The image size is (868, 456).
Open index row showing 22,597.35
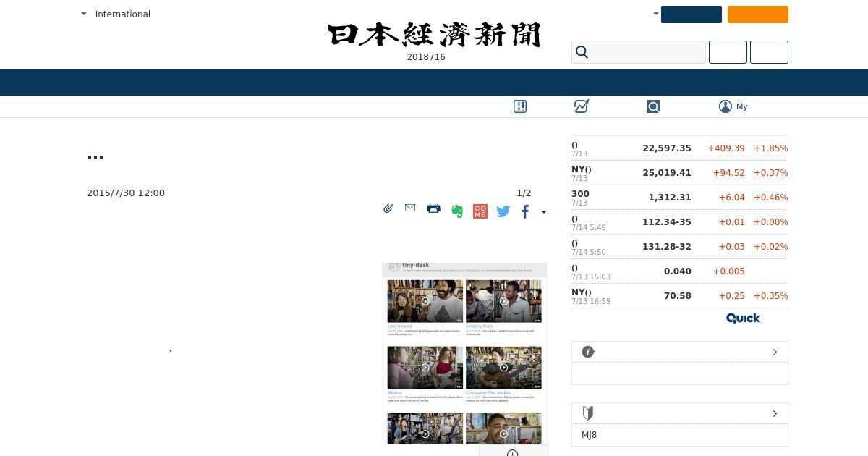(x=680, y=148)
